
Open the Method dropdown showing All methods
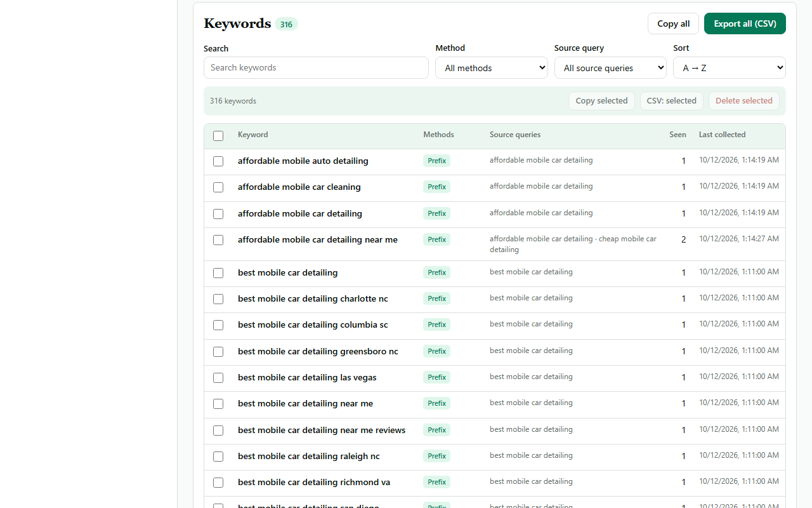[x=492, y=68]
